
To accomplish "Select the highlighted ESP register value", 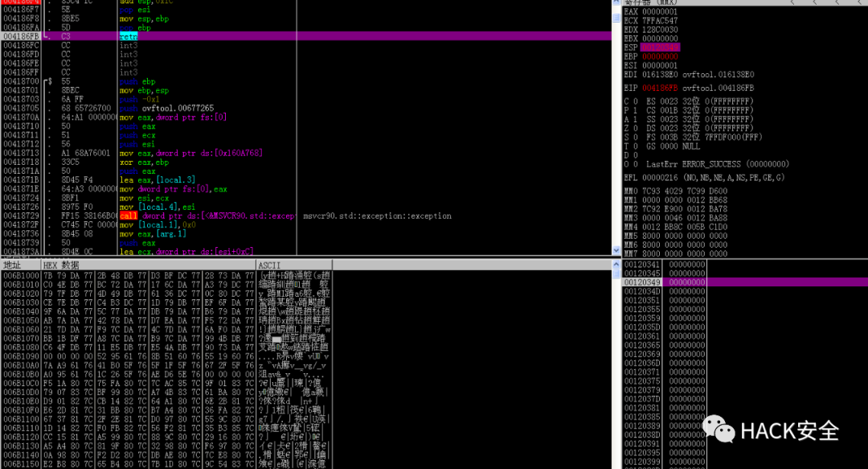I will pos(660,47).
